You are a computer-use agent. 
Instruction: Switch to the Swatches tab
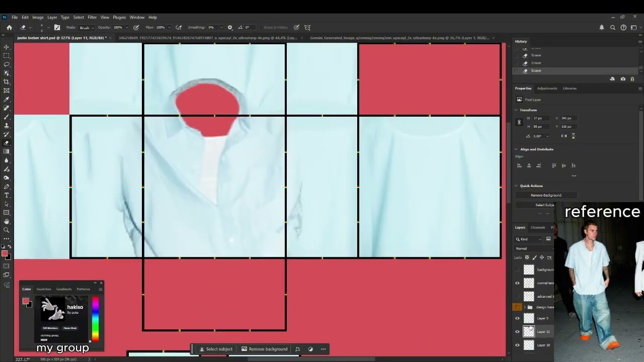tap(44, 289)
